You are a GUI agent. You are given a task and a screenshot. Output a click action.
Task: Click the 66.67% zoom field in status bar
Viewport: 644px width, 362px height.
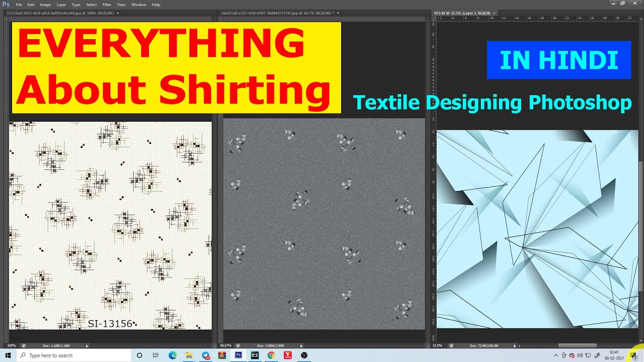point(225,345)
